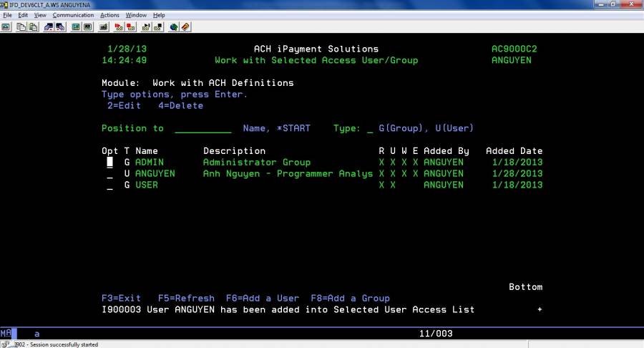Start macro recording from the toolbar

pos(118,27)
